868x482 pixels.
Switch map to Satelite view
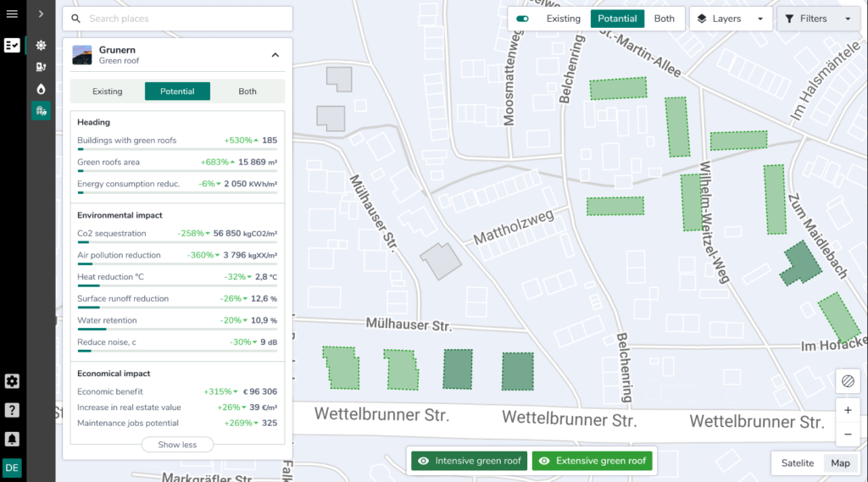797,463
